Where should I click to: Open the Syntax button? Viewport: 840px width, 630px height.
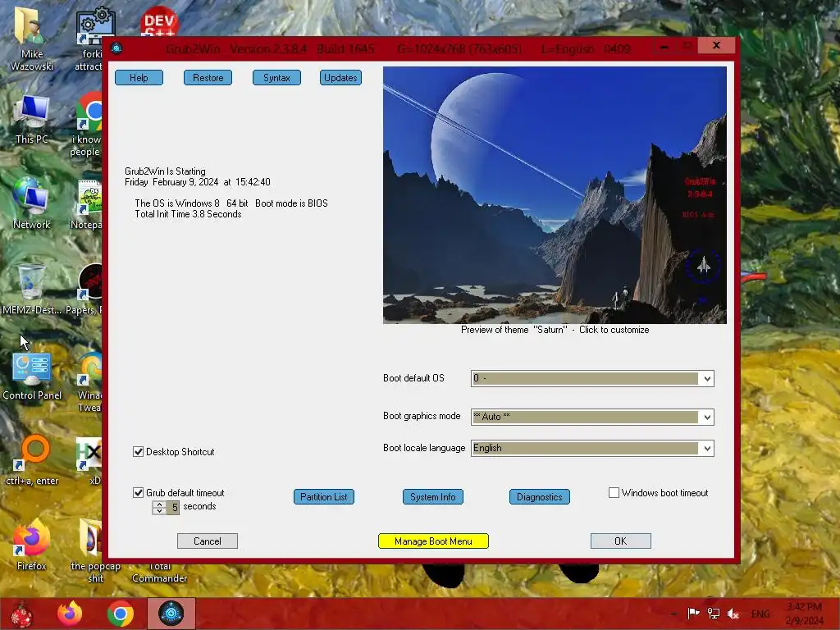pos(276,78)
